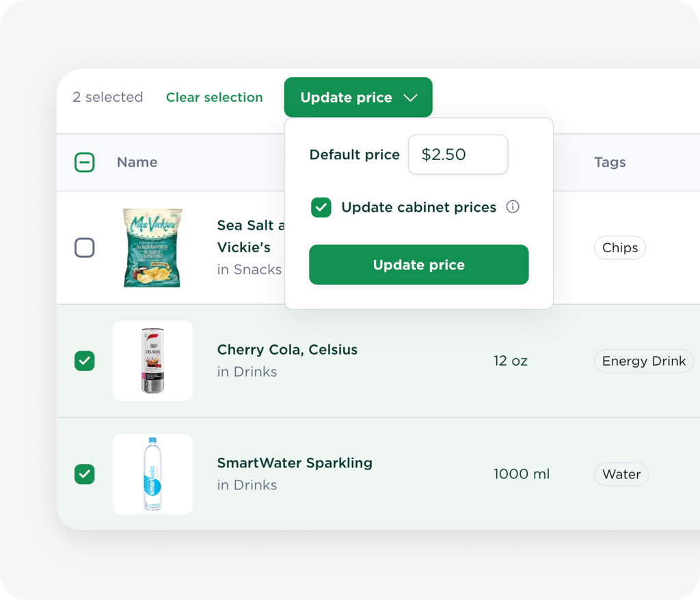Open SmartWater bottle thumbnail
Viewport: 700px width, 600px height.
point(152,474)
